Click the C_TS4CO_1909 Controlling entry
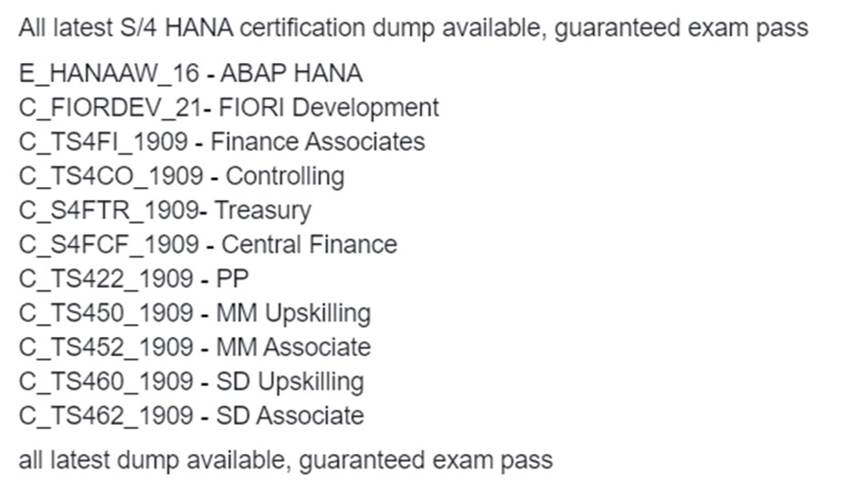868x484 pixels. point(182,176)
